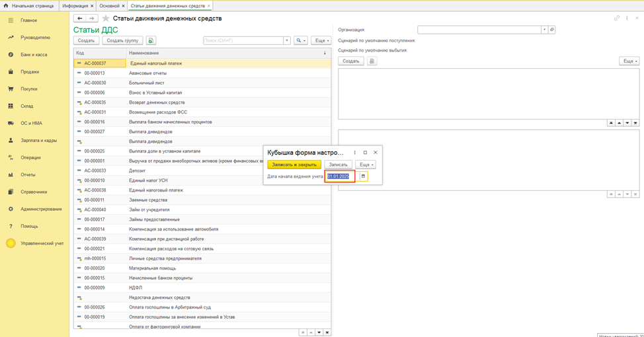
Task: Open dialog's three-dot menu
Action: tap(355, 152)
